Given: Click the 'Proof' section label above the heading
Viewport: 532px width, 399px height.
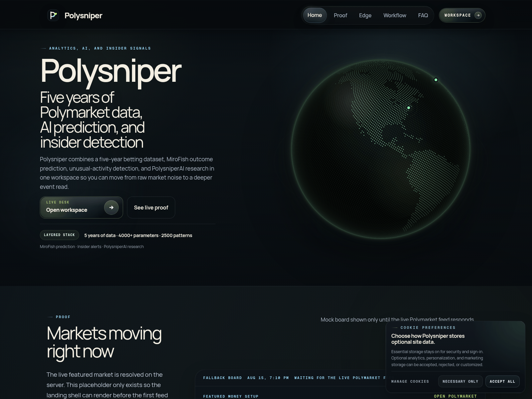Looking at the screenshot, I should [63, 317].
